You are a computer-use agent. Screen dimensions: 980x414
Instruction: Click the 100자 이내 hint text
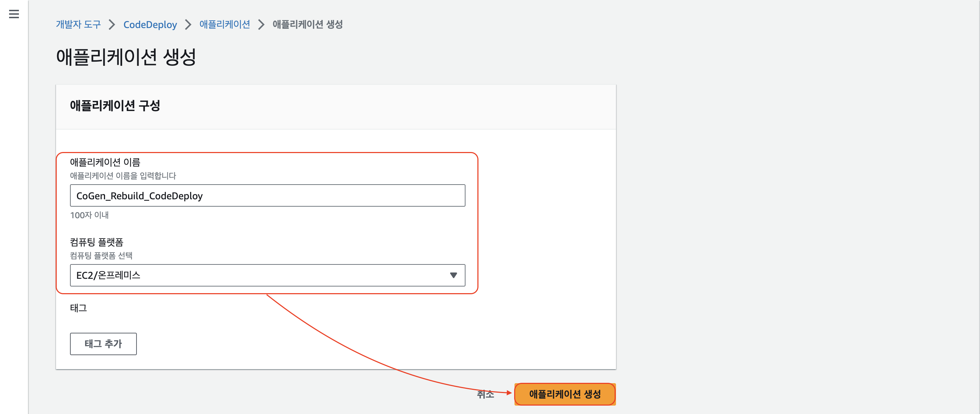89,215
